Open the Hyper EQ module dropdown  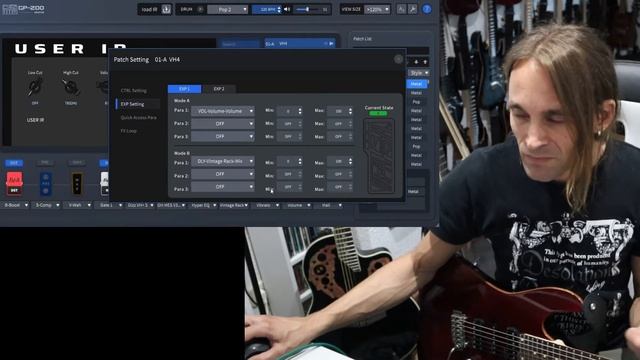203,205
